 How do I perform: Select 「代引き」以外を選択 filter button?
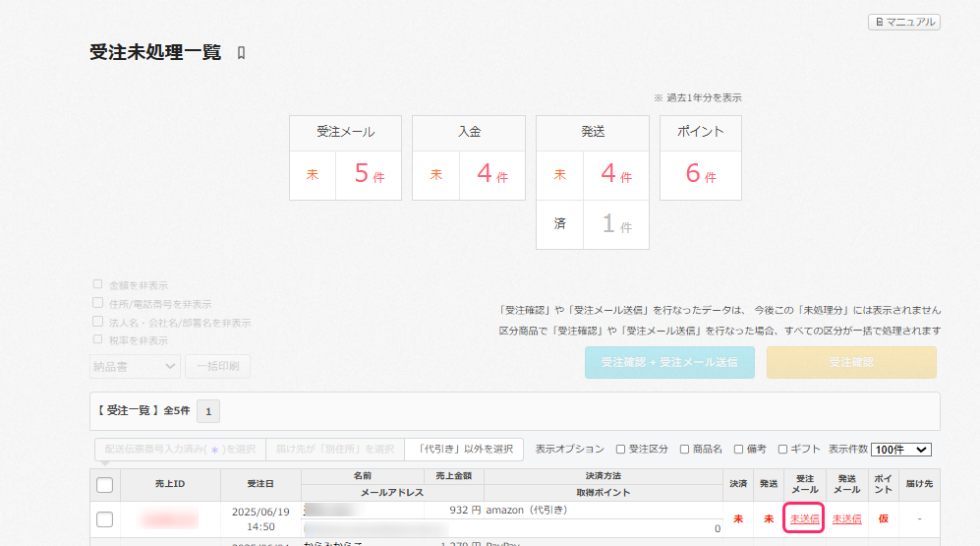[464, 449]
